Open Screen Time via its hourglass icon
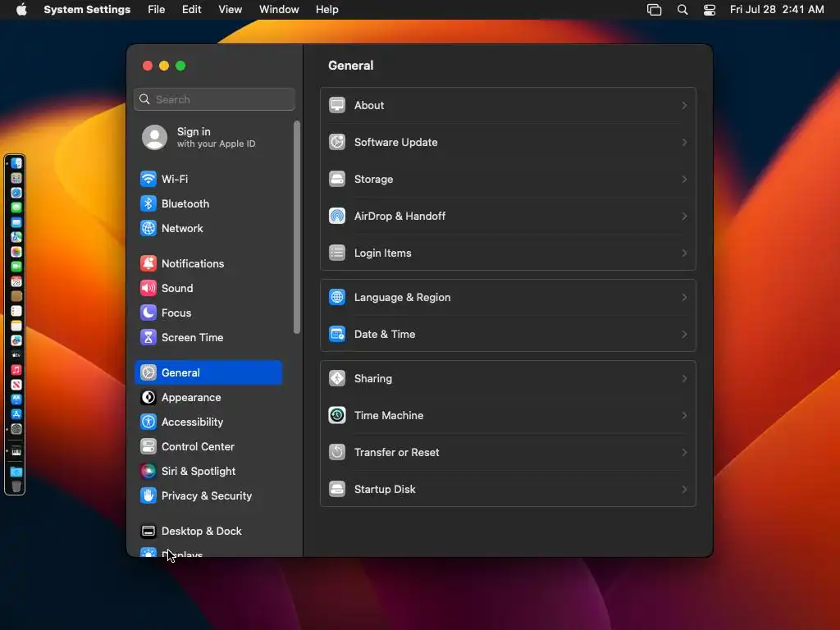 pyautogui.click(x=148, y=337)
